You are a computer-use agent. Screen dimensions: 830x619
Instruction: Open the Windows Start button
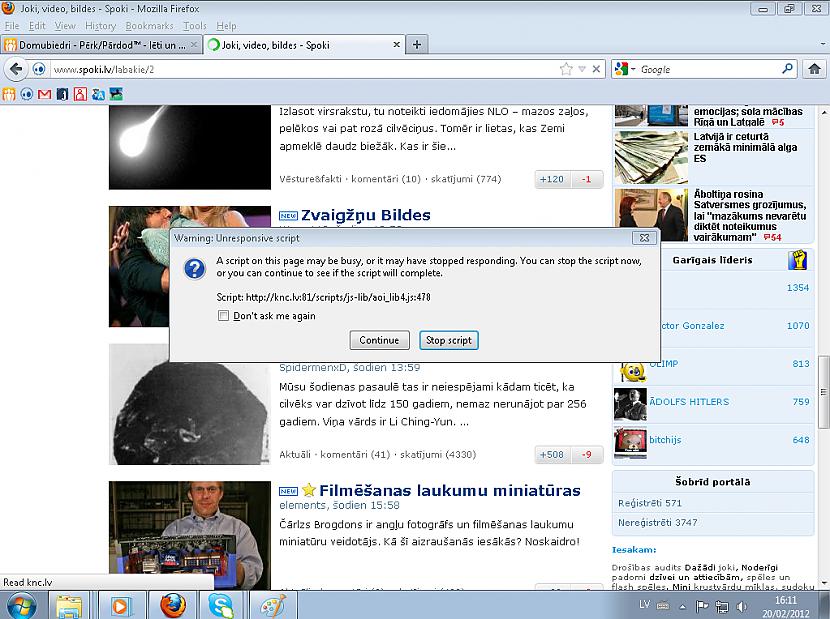[x=20, y=605]
